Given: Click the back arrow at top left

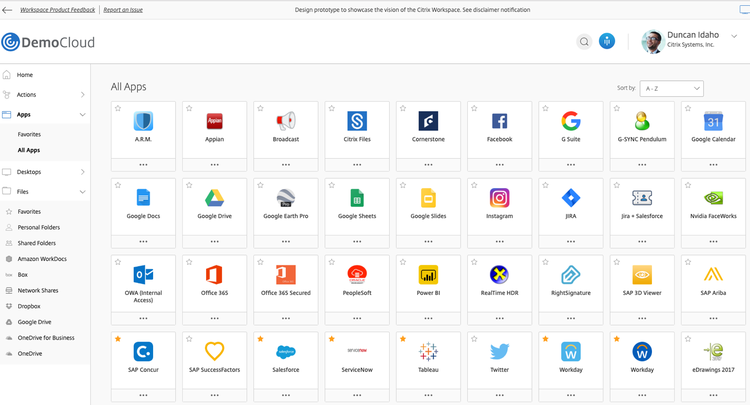Looking at the screenshot, I should tap(7, 10).
